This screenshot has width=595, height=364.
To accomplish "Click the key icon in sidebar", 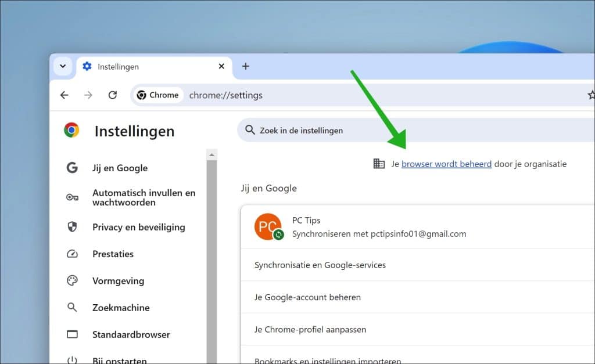I will (72, 197).
